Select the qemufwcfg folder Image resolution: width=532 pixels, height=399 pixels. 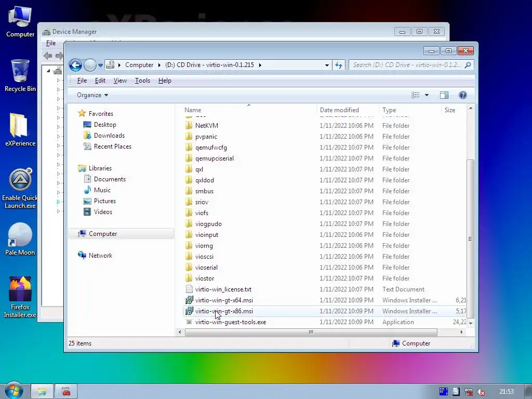[211, 148]
